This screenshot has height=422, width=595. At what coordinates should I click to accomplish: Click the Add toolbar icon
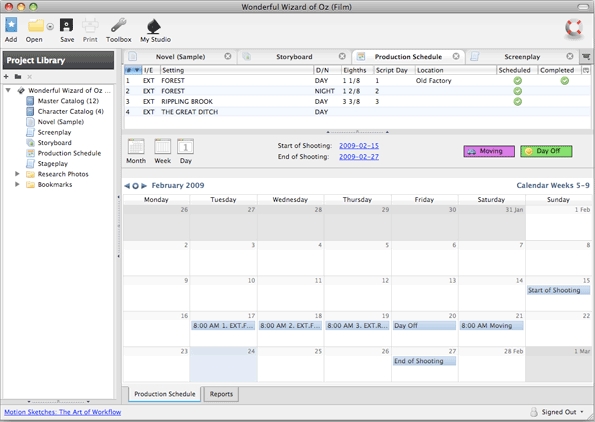[11, 25]
